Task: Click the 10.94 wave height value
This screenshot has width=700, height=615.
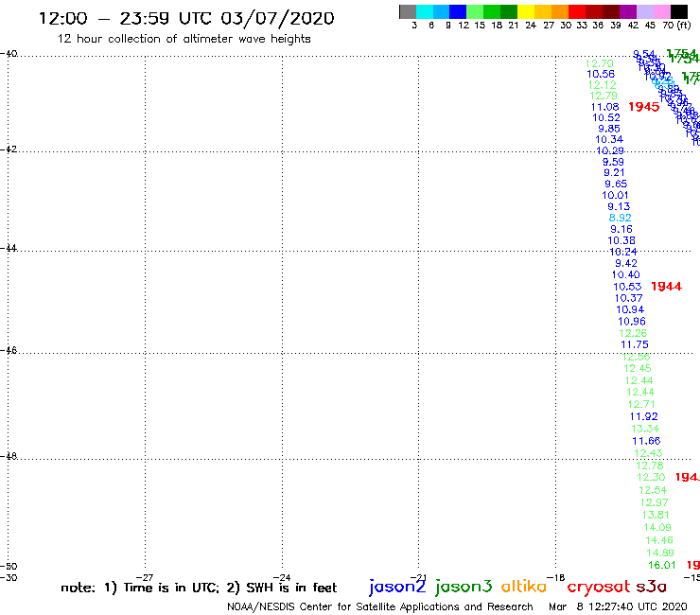Action: pos(630,310)
